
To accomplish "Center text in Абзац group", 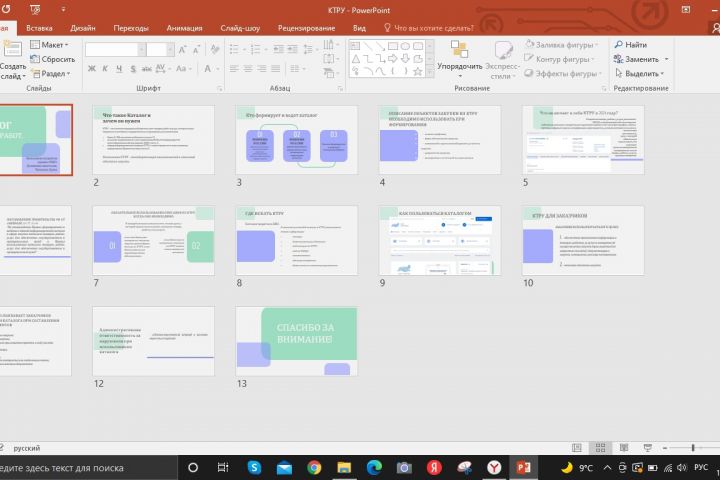I will pos(248,69).
